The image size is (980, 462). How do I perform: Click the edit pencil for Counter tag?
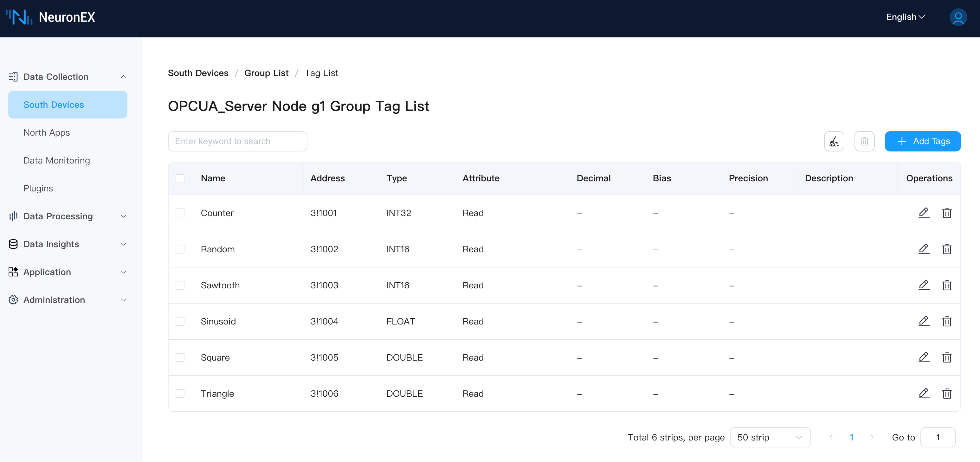[x=924, y=213]
